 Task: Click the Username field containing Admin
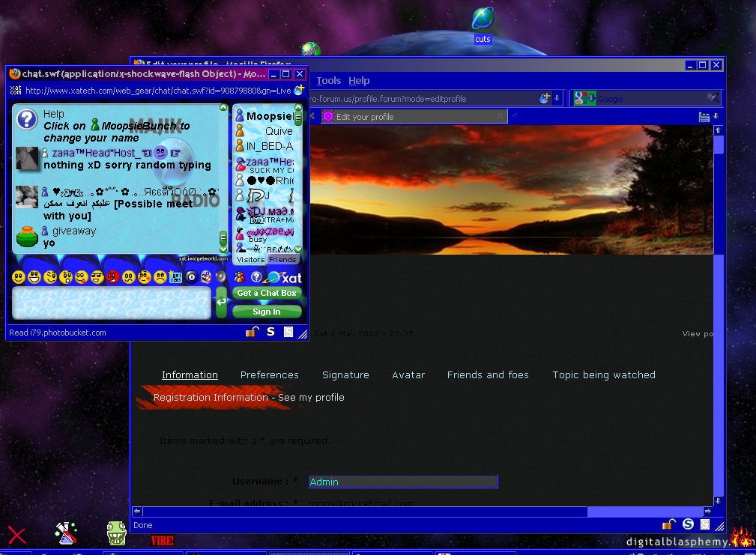point(403,482)
